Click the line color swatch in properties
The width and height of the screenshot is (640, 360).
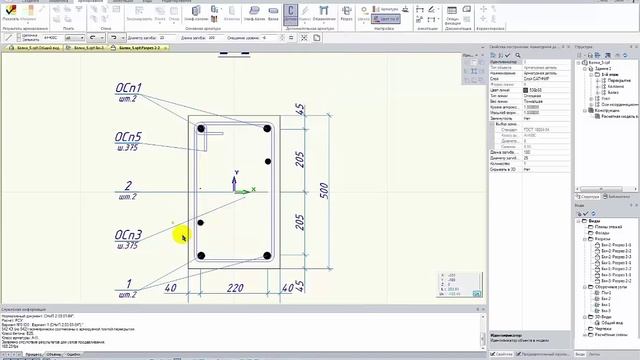pyautogui.click(x=526, y=90)
